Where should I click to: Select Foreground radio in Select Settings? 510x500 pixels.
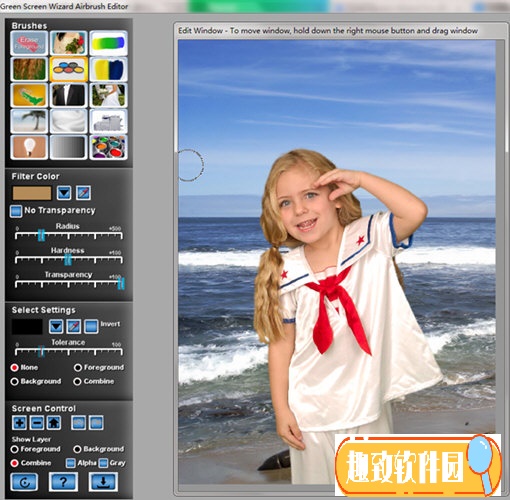(x=78, y=368)
